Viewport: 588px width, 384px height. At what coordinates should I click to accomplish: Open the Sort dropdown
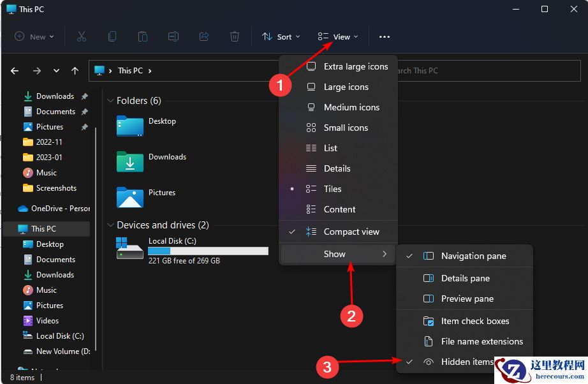277,37
